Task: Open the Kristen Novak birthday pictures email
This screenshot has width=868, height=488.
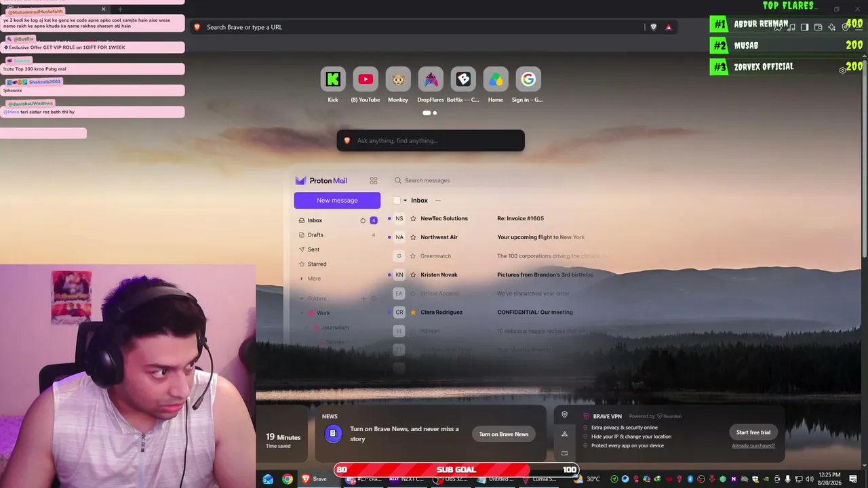Action: (x=496, y=274)
